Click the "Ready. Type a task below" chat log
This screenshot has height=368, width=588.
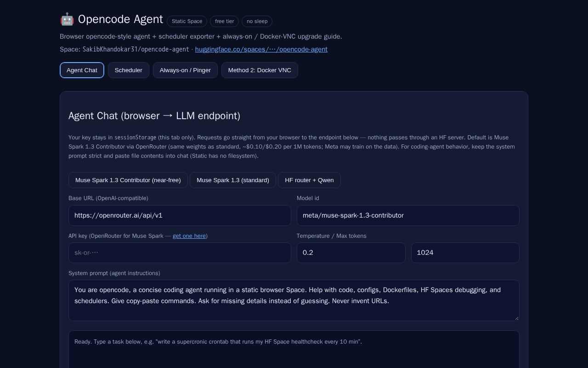294,350
